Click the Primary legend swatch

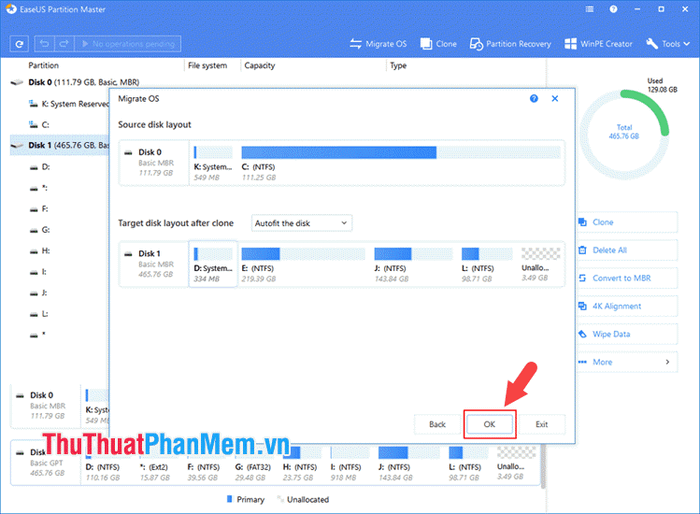(x=229, y=499)
